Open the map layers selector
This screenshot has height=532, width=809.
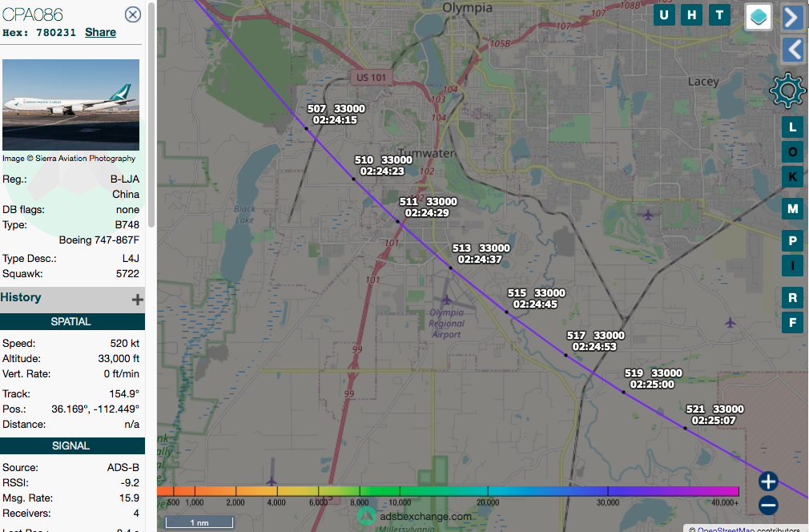click(x=759, y=17)
